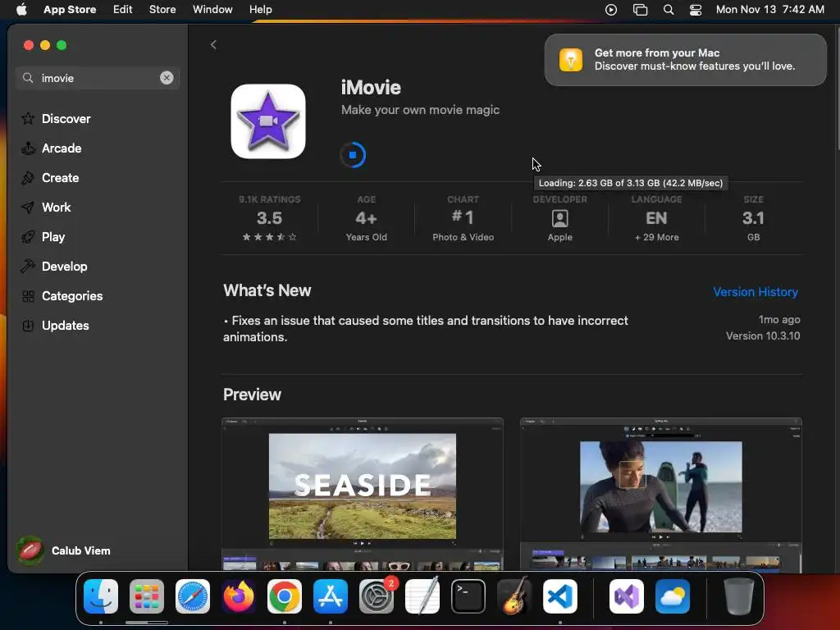This screenshot has width=840, height=630.
Task: Click the App Store Dock icon
Action: pyautogui.click(x=331, y=596)
